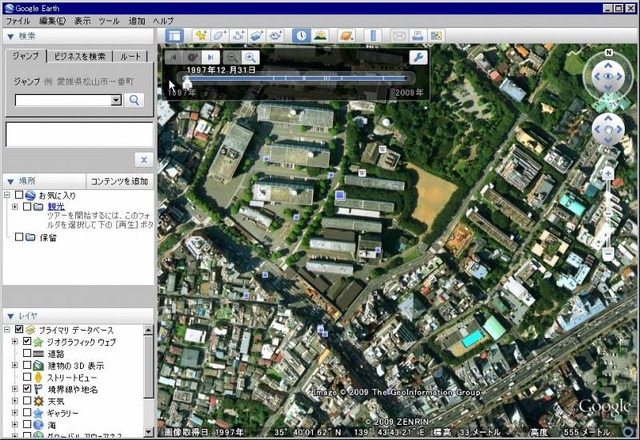This screenshot has width=640, height=440.
Task: Check the 観光 folder checkbox
Action: (27, 207)
